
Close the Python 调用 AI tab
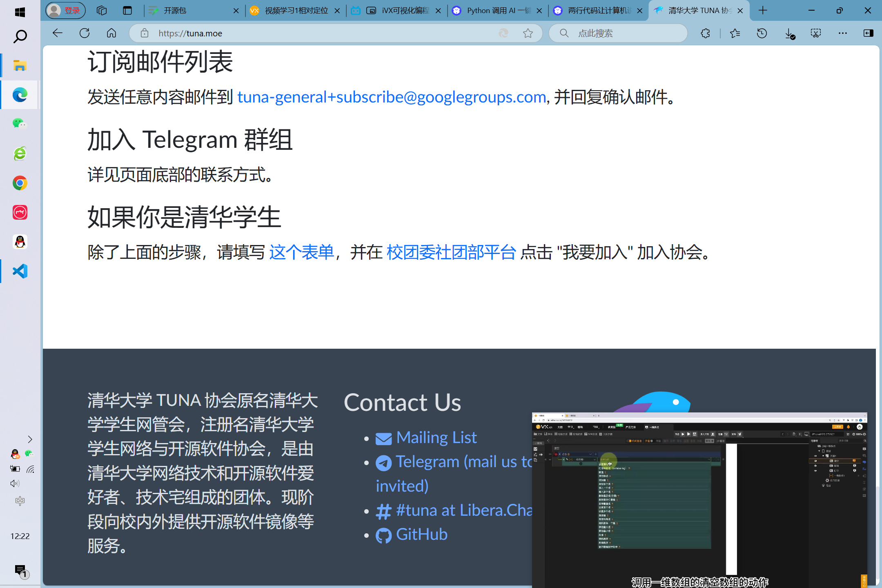(x=539, y=11)
